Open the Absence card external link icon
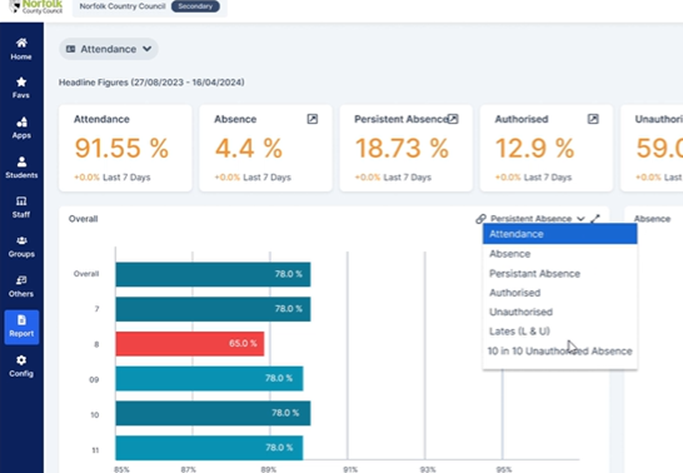 pos(312,119)
